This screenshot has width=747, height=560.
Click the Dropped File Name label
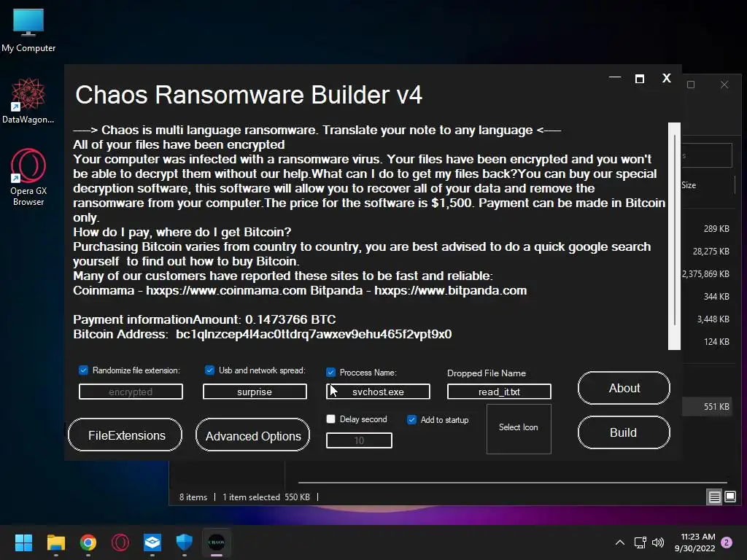pyautogui.click(x=487, y=373)
